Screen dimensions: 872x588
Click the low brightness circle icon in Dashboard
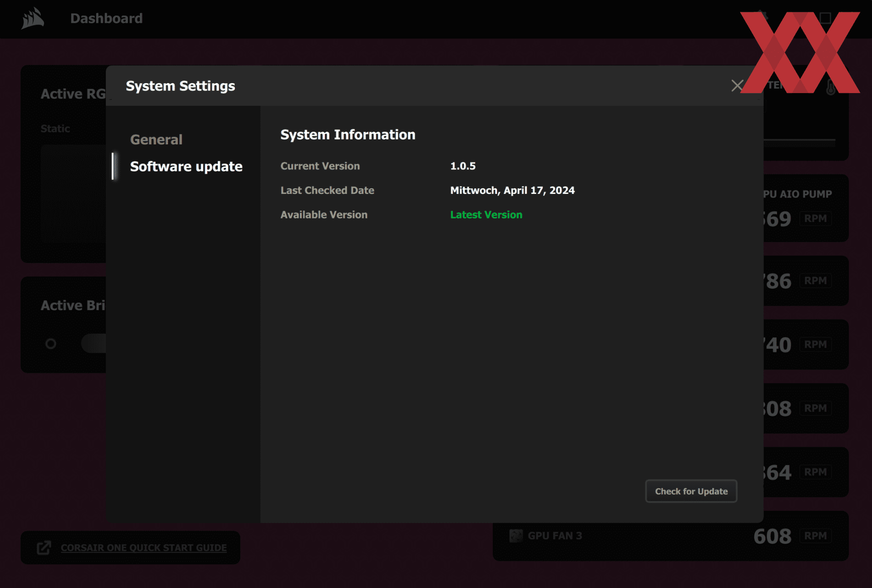[x=51, y=344]
